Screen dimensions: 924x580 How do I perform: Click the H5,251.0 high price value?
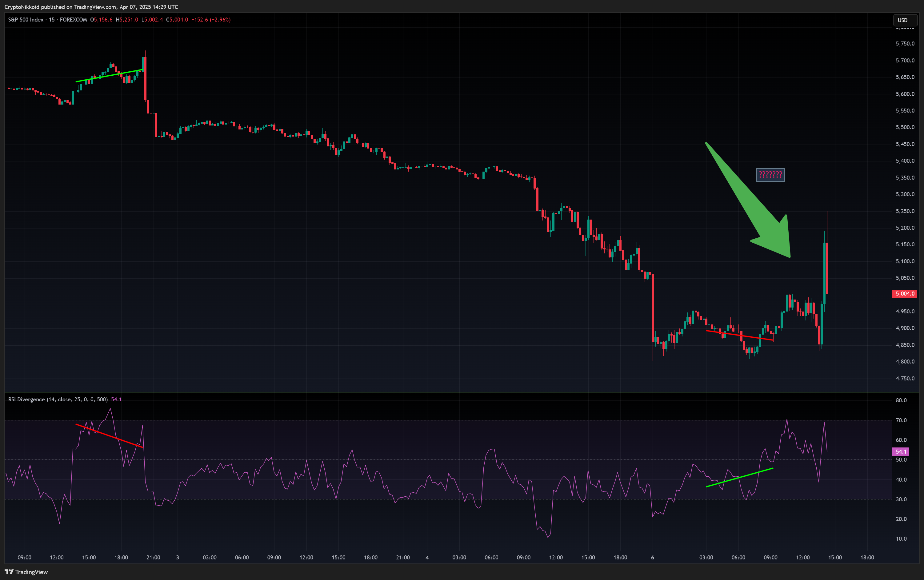coord(127,20)
